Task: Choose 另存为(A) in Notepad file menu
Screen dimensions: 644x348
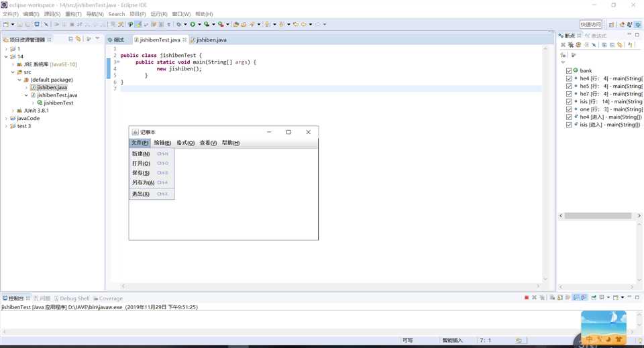Action: coord(151,182)
